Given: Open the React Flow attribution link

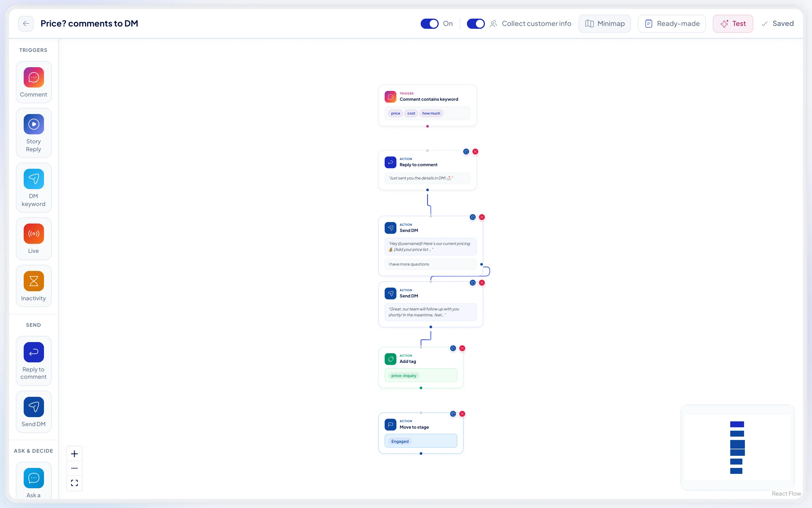Looking at the screenshot, I should 786,493.
